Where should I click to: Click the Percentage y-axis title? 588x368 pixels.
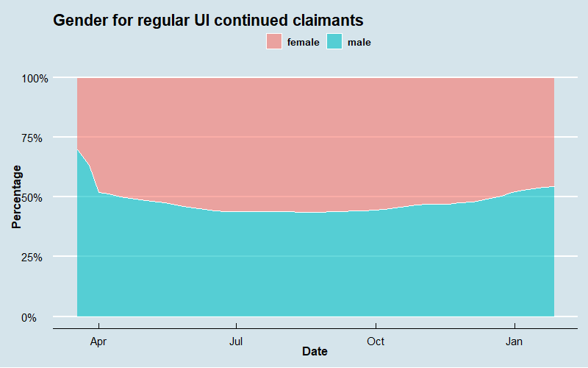(x=17, y=197)
